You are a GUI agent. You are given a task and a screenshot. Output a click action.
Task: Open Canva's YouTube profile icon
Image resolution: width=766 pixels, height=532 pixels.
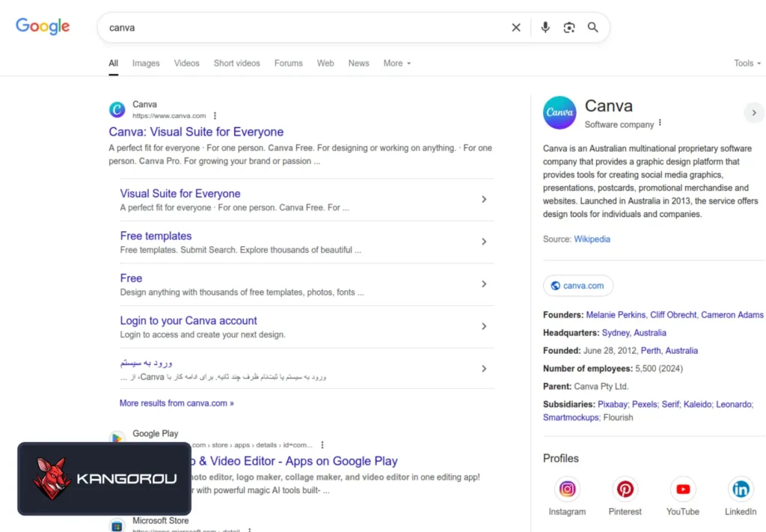tap(682, 489)
